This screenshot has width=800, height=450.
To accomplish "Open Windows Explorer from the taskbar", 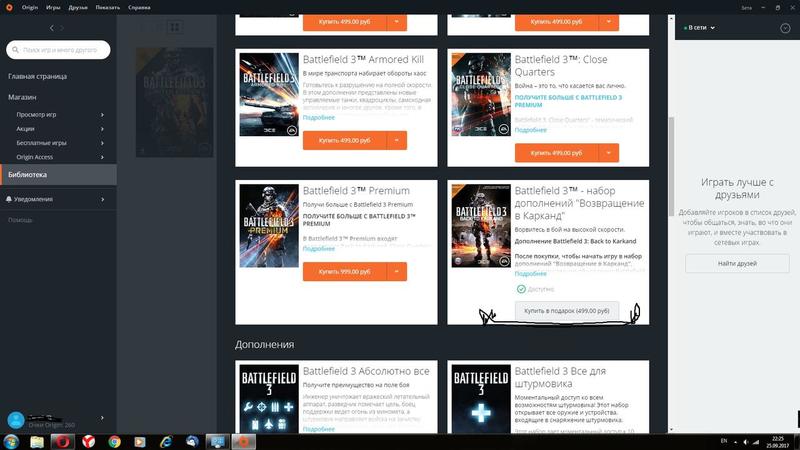I will click(37, 442).
